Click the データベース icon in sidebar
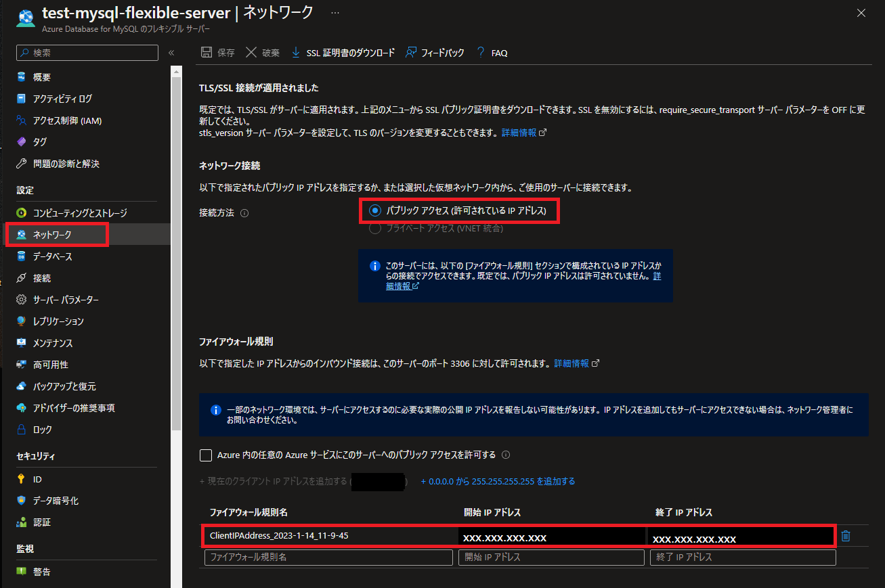Viewport: 885px width, 588px height. [x=21, y=256]
